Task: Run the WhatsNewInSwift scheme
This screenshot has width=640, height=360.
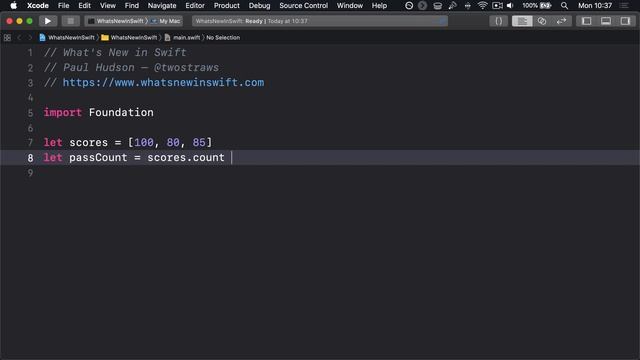Action: 48,21
